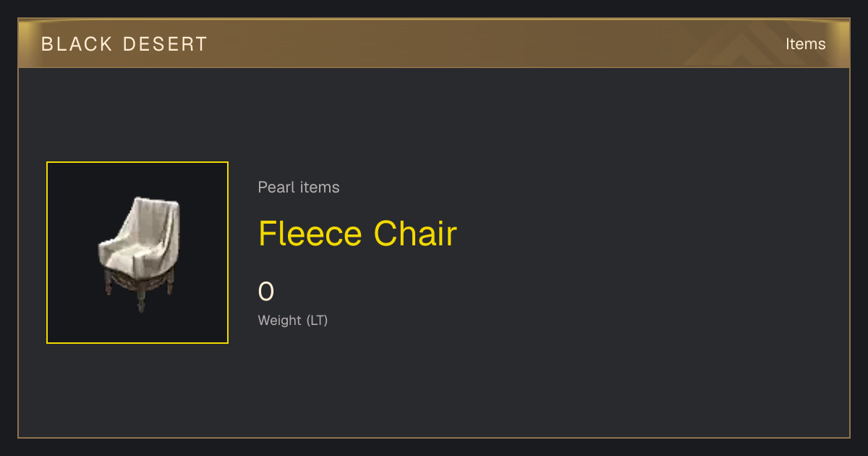Click the wooden legs of the chair

tap(137, 290)
